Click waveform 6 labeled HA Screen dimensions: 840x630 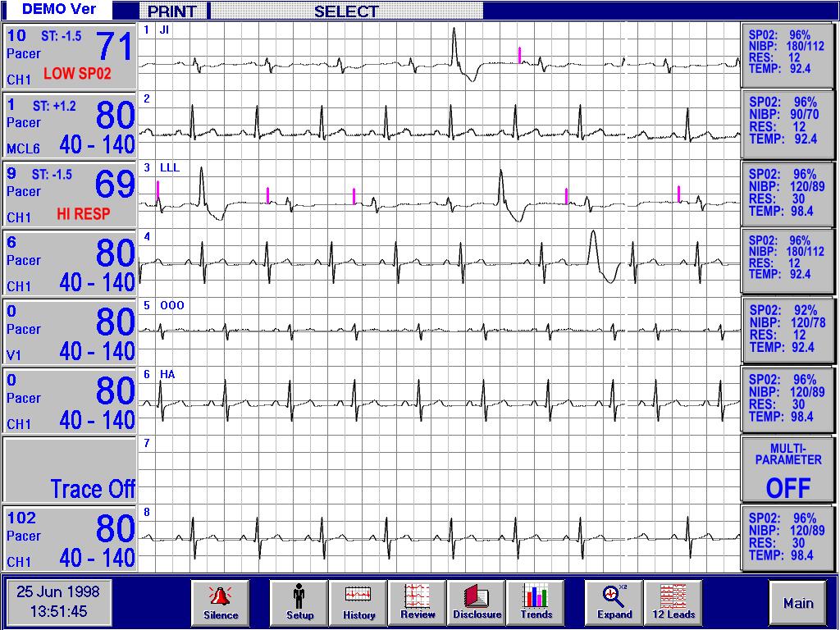click(440, 400)
